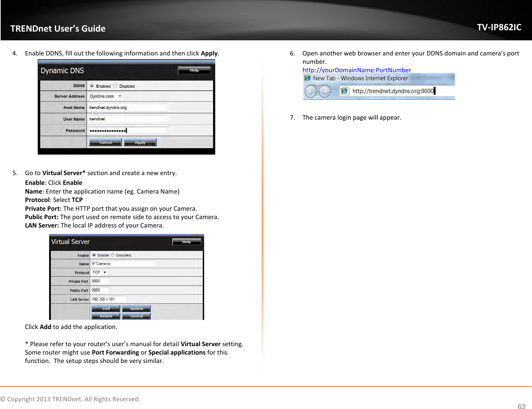
Task: Select the DDNS Disabled radio button
Action: pyautogui.click(x=115, y=86)
